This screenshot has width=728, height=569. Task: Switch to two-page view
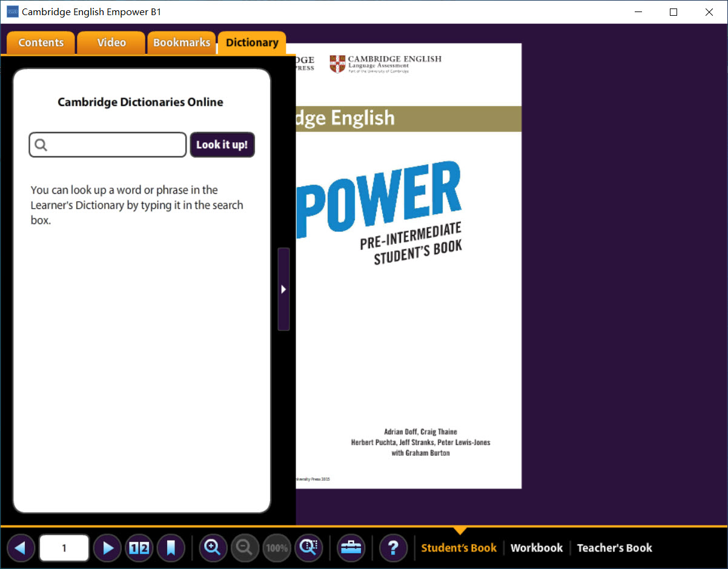pos(139,548)
